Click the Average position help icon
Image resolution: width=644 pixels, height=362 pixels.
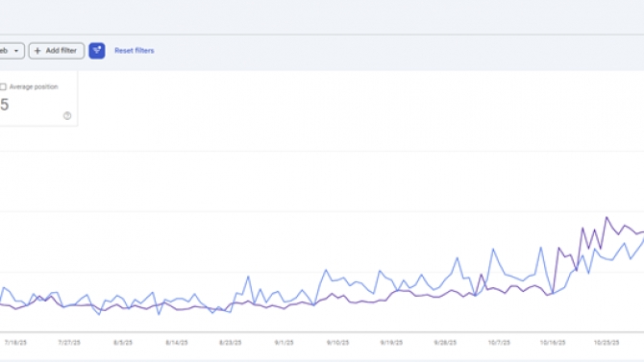[x=67, y=116]
